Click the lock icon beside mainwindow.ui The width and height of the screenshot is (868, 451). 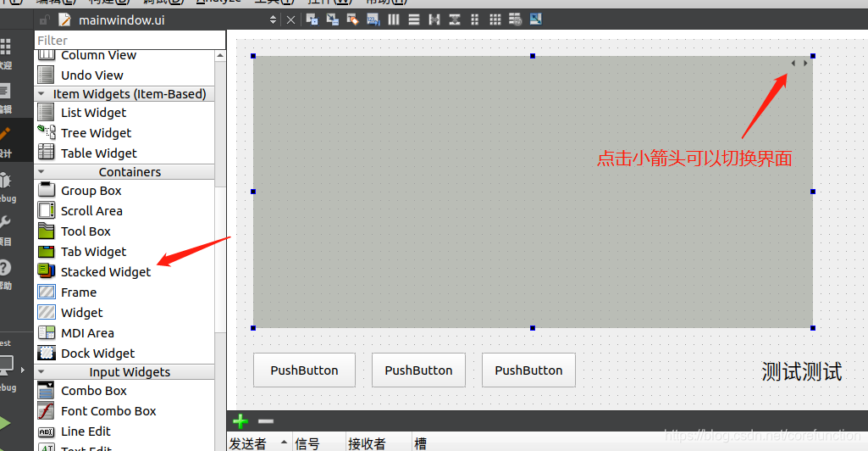(44, 20)
